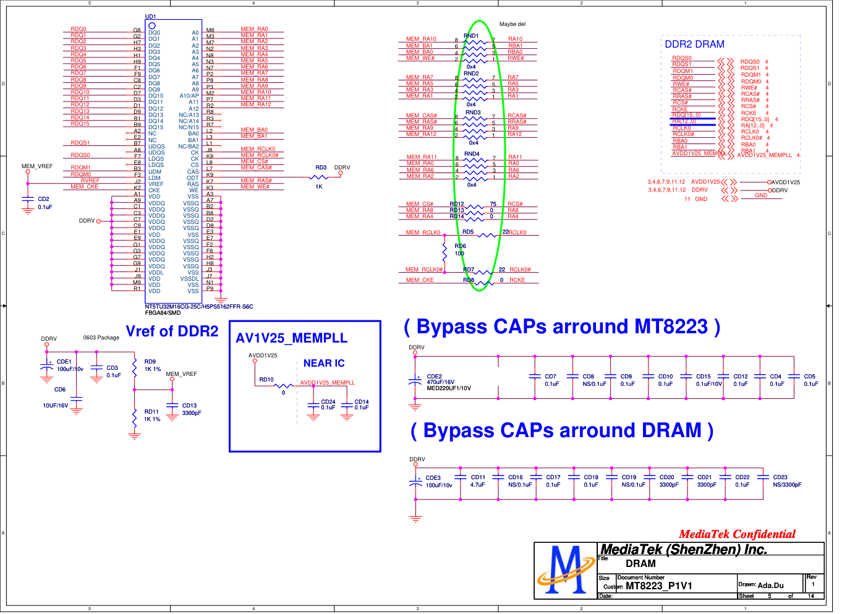The image size is (868, 614).
Task: Click the '0603 Package' note
Action: (101, 338)
